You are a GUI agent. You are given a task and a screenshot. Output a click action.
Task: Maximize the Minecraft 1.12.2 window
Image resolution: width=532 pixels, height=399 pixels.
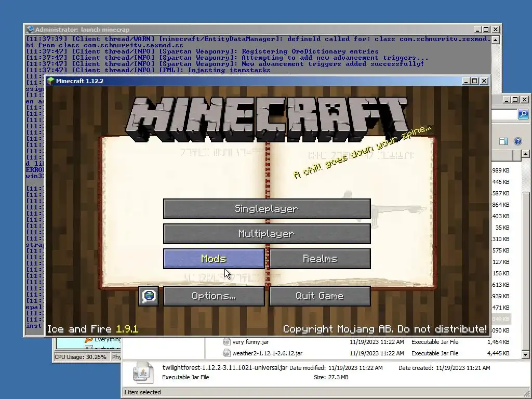click(475, 81)
